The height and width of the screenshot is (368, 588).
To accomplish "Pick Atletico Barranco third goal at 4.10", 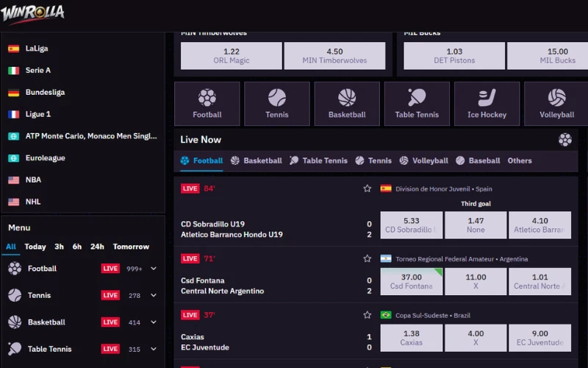I will pos(540,225).
